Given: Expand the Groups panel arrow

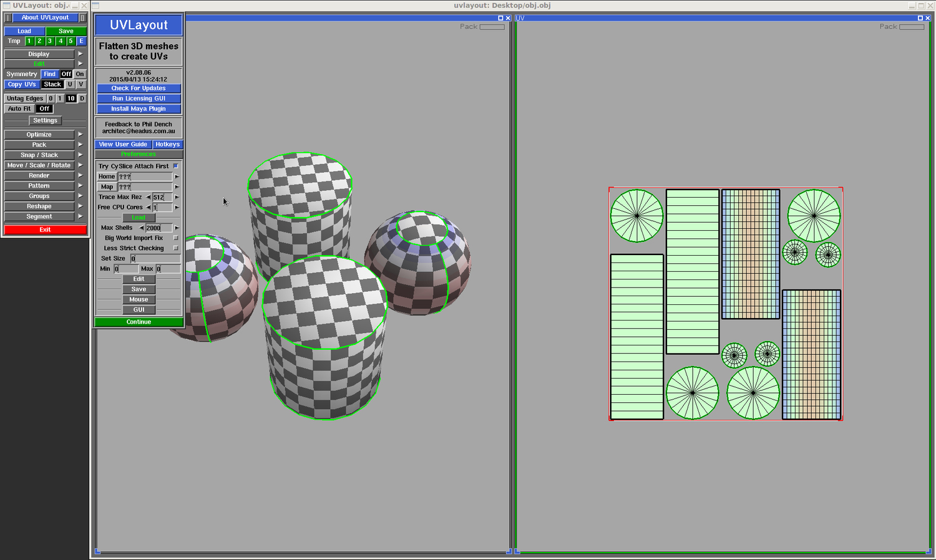Looking at the screenshot, I should click(x=80, y=196).
